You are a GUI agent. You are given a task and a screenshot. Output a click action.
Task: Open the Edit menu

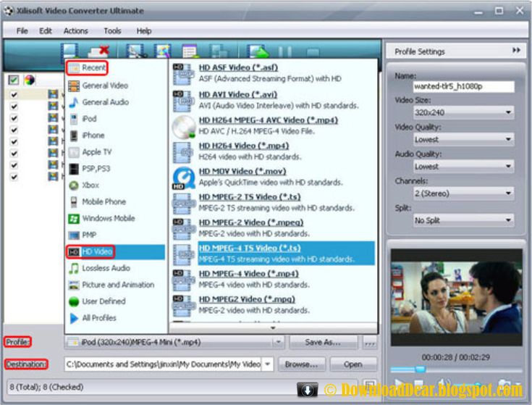pyautogui.click(x=46, y=31)
